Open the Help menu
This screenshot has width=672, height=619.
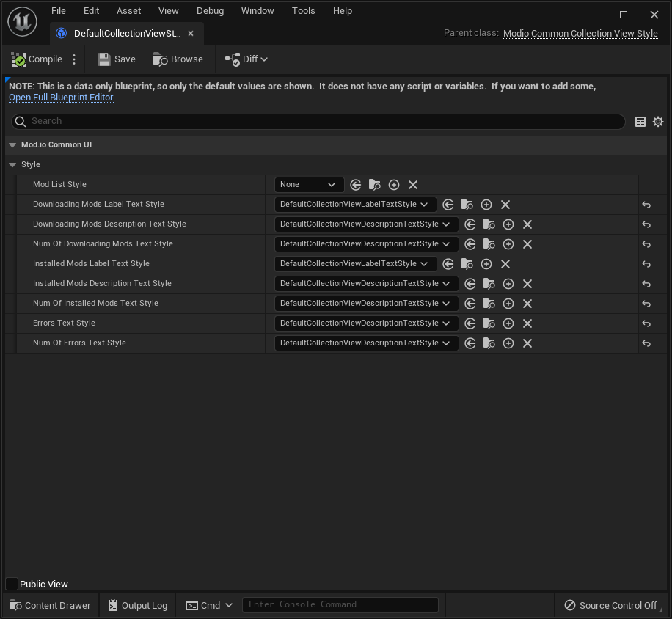343,11
